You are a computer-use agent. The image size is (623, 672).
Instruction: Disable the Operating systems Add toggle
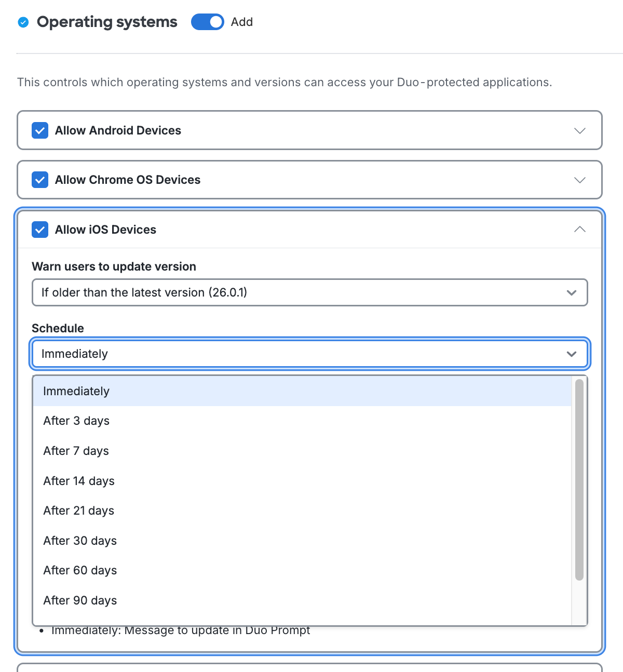pyautogui.click(x=207, y=22)
